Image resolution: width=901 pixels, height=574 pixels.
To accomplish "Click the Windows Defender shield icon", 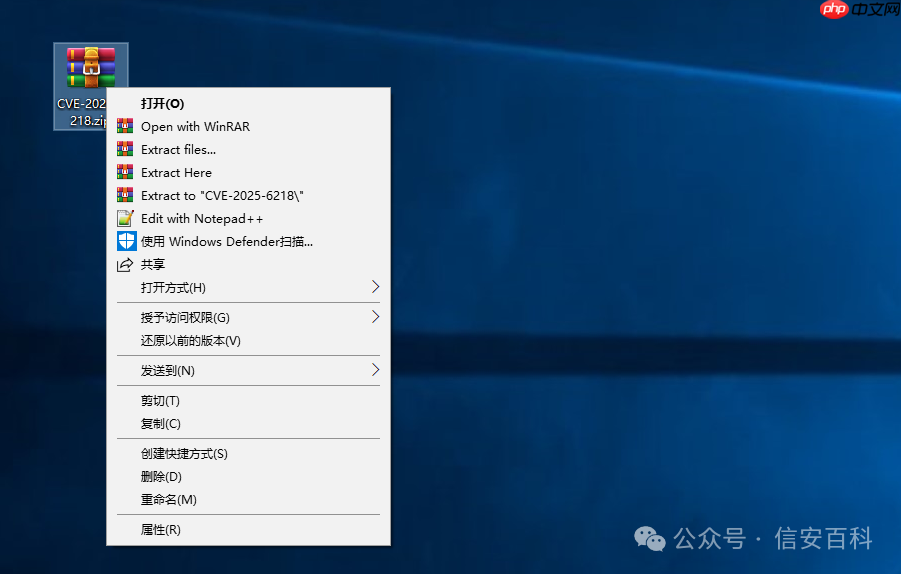I will pos(126,241).
